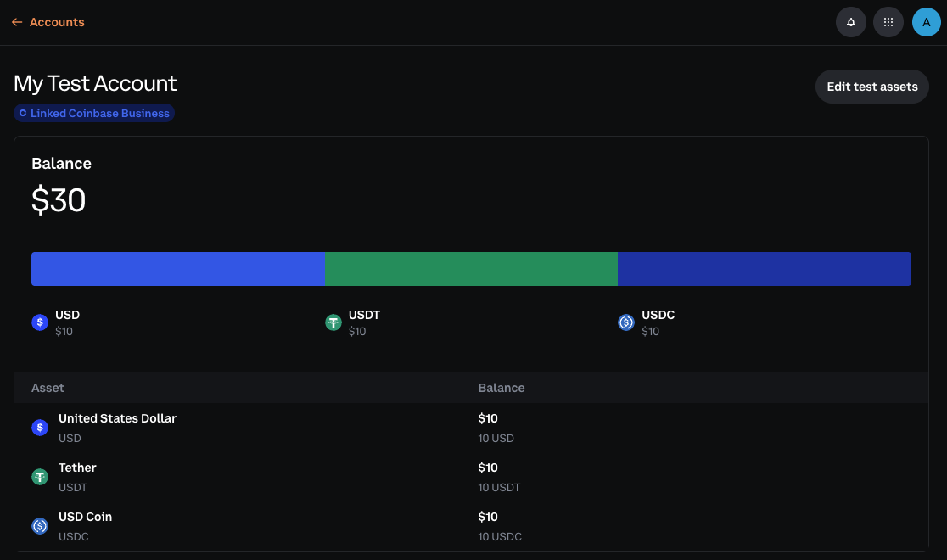The image size is (947, 560).
Task: Select the green USDT segment of the balance bar
Action: tap(471, 269)
